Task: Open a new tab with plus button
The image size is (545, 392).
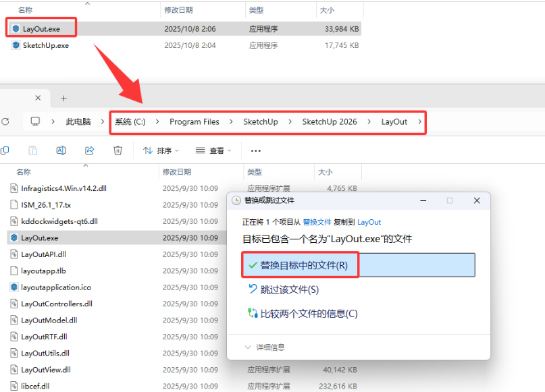Action: tap(64, 98)
